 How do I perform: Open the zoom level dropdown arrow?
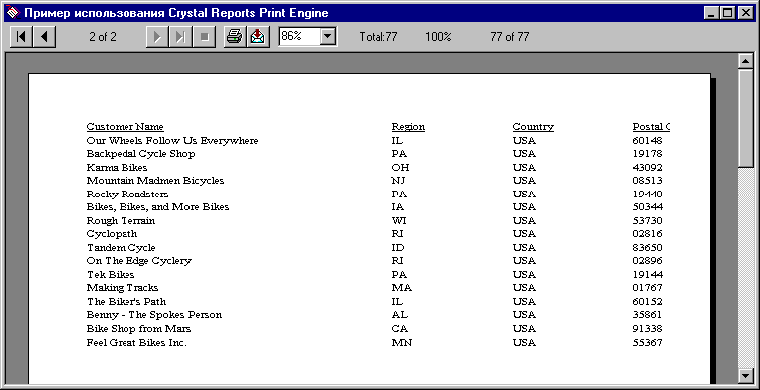[x=328, y=36]
